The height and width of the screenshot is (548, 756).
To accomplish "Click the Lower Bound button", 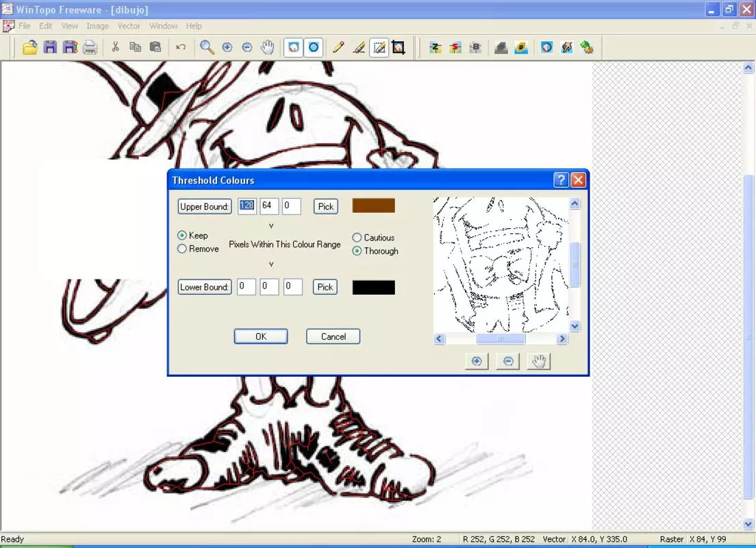I will coord(205,287).
